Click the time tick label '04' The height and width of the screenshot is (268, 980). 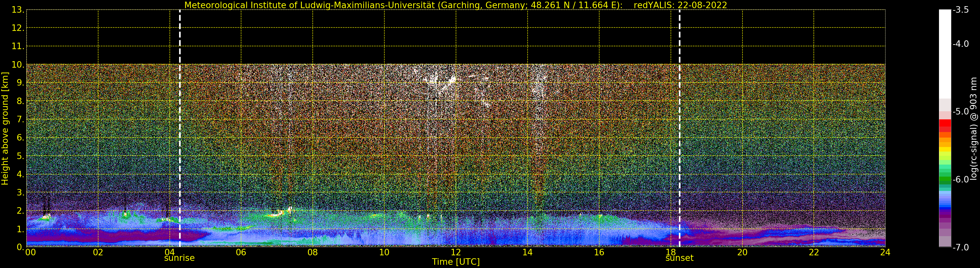pyautogui.click(x=170, y=252)
